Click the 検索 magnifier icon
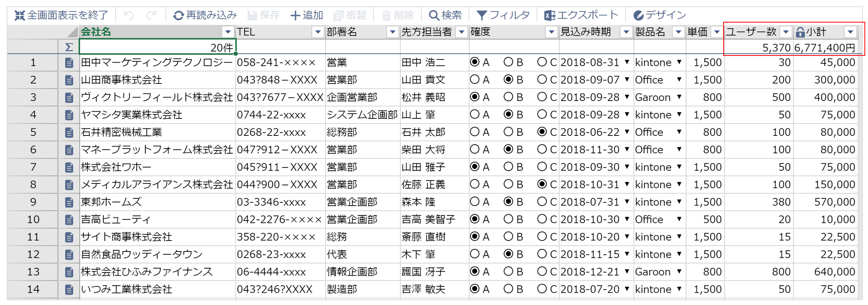Image resolution: width=868 pixels, height=305 pixels. [434, 15]
